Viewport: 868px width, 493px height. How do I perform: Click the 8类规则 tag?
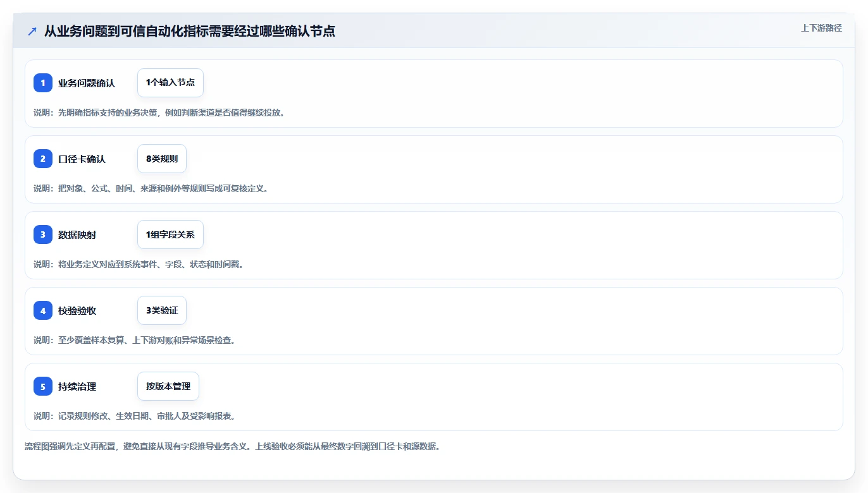pyautogui.click(x=162, y=159)
